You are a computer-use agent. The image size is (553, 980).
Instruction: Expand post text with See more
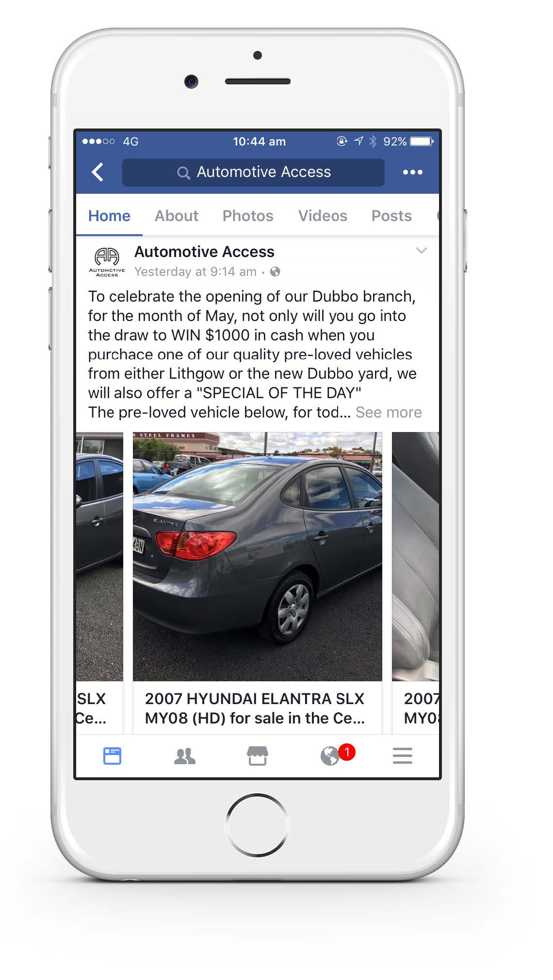coord(389,412)
